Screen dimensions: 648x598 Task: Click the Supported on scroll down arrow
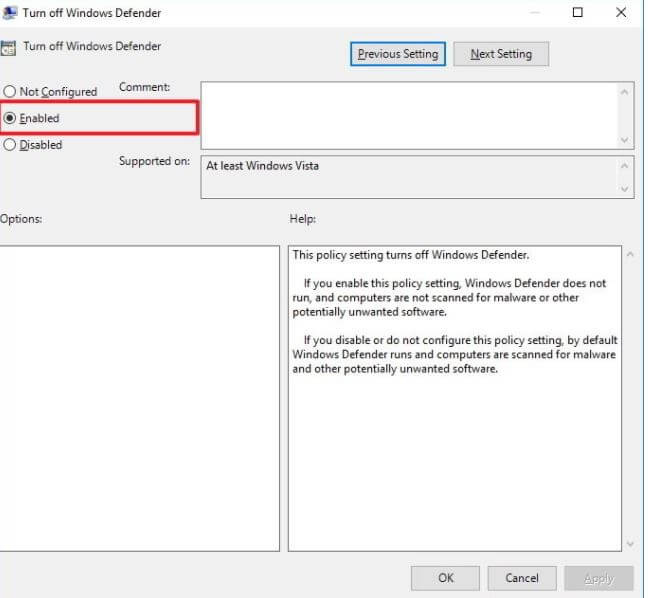point(626,189)
